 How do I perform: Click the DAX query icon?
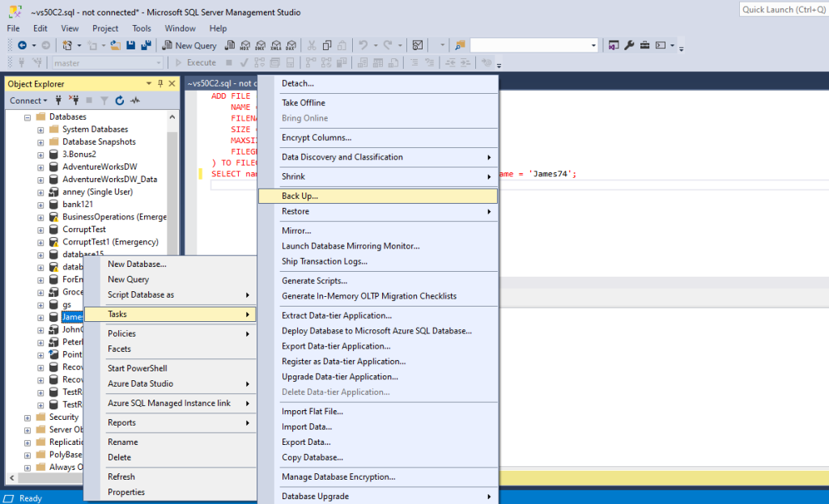point(291,45)
